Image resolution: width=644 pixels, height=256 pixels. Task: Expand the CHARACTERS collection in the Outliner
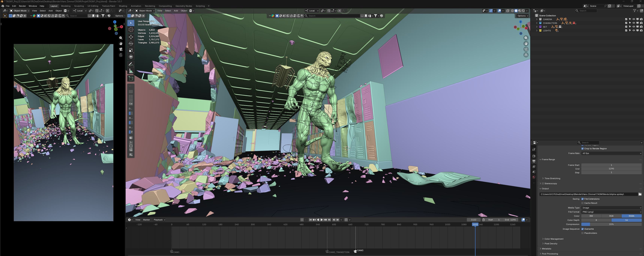537,23
